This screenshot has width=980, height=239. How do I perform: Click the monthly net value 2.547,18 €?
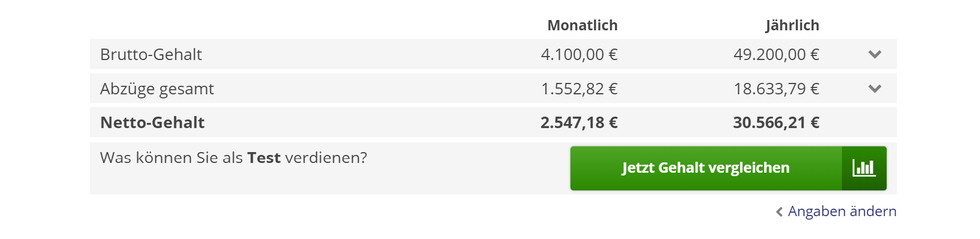(x=579, y=122)
